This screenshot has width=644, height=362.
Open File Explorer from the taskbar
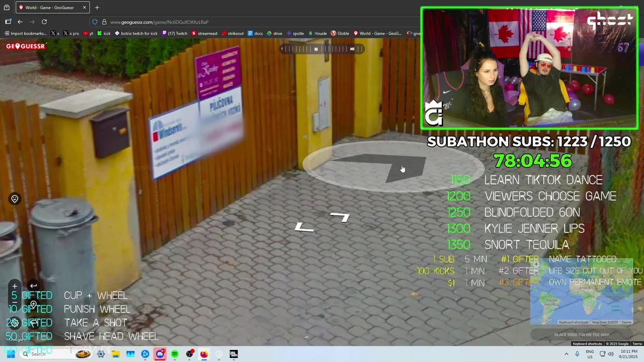[116, 354]
